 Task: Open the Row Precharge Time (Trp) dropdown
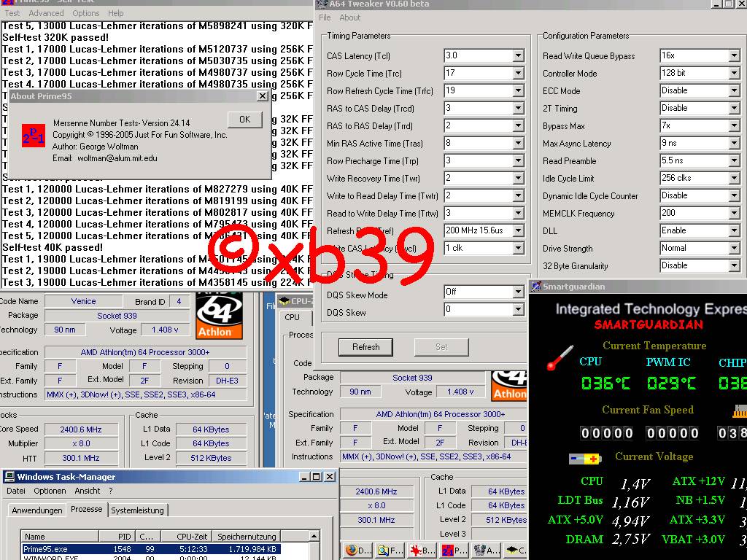pyautogui.click(x=519, y=160)
